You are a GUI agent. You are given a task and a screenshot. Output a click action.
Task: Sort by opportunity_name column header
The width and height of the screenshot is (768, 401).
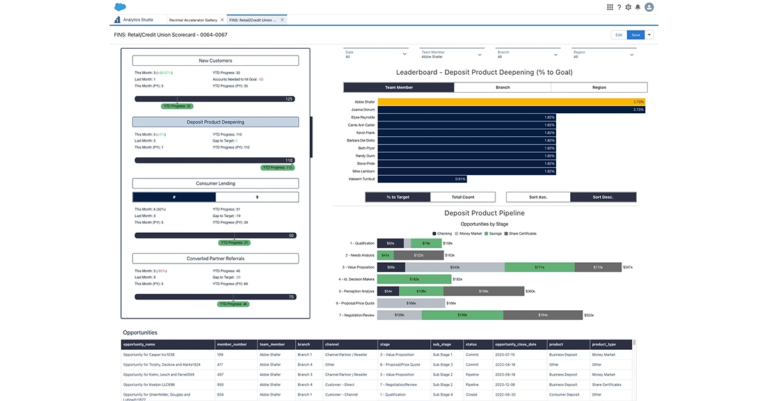point(168,345)
